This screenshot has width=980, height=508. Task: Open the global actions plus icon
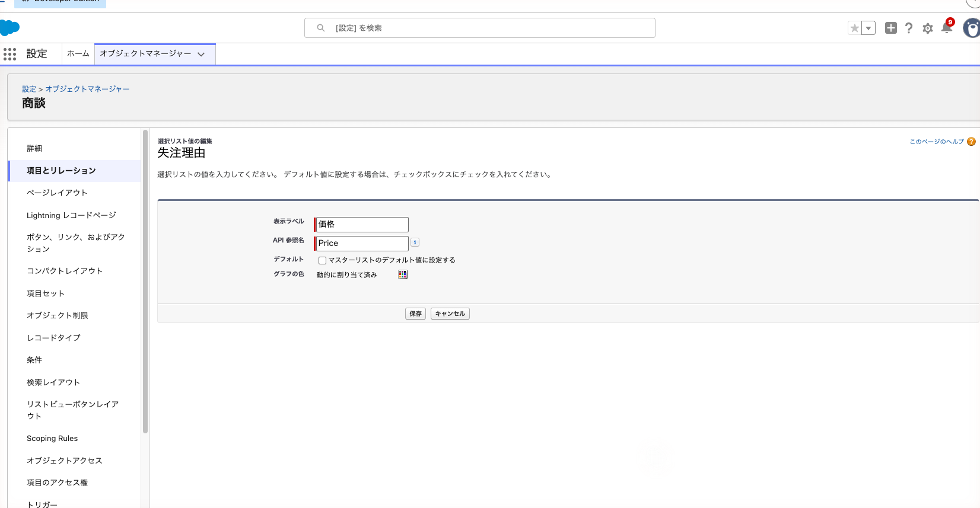point(890,28)
